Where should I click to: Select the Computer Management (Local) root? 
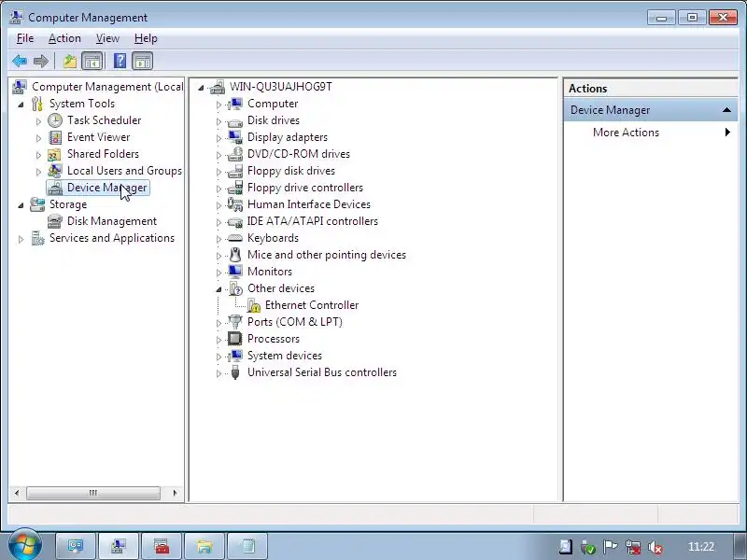(x=107, y=87)
